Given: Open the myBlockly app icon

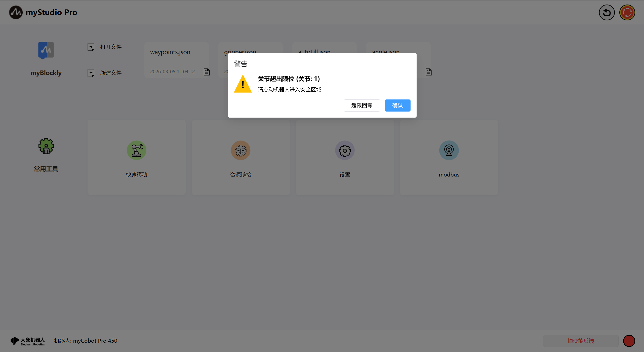Looking at the screenshot, I should (x=46, y=50).
